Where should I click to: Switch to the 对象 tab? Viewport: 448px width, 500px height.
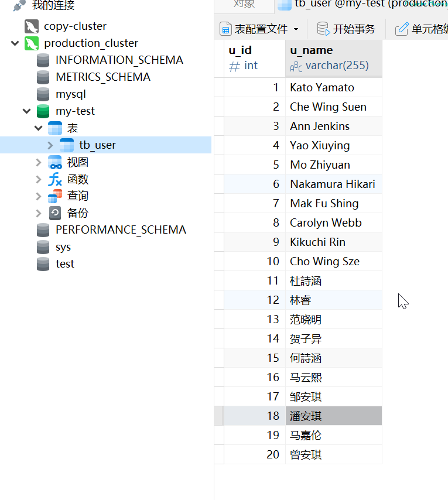point(244,4)
